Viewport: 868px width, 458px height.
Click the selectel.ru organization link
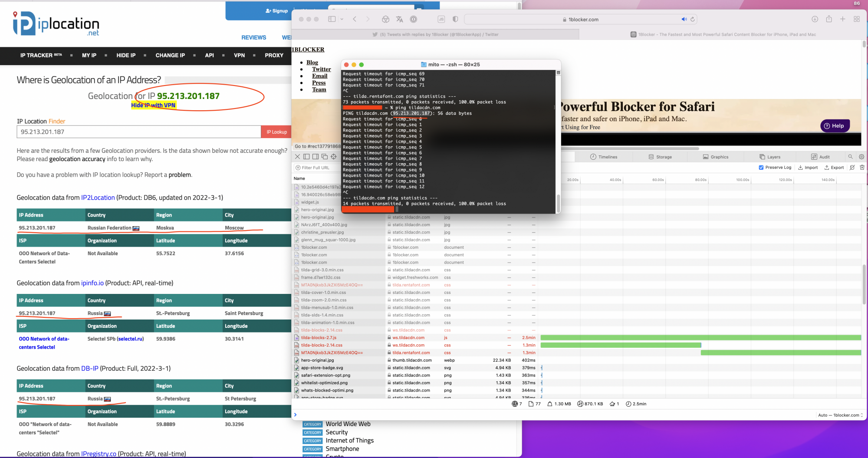130,339
